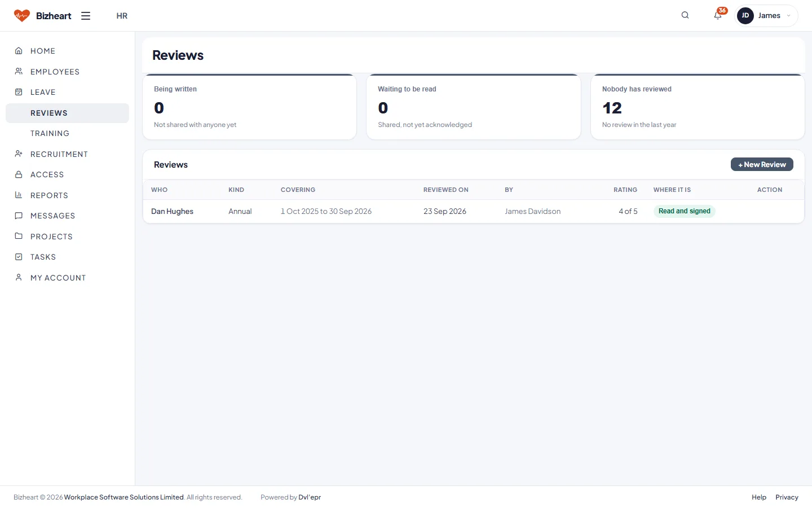Create a review with New Review button

click(x=762, y=164)
